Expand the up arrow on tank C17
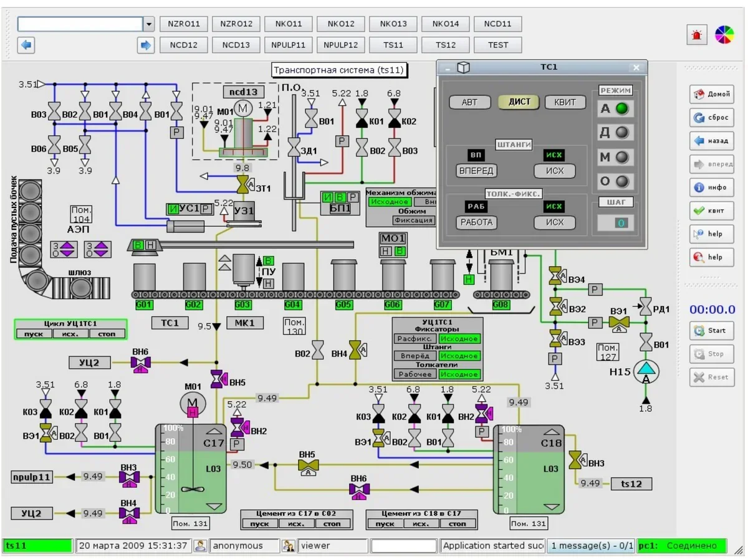This screenshot has height=560, width=748. pyautogui.click(x=214, y=431)
